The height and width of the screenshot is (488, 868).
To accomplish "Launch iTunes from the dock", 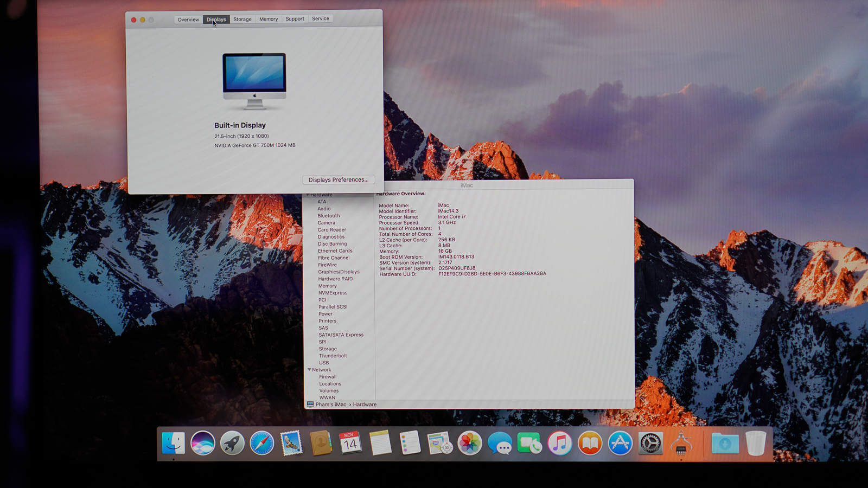I will point(559,444).
